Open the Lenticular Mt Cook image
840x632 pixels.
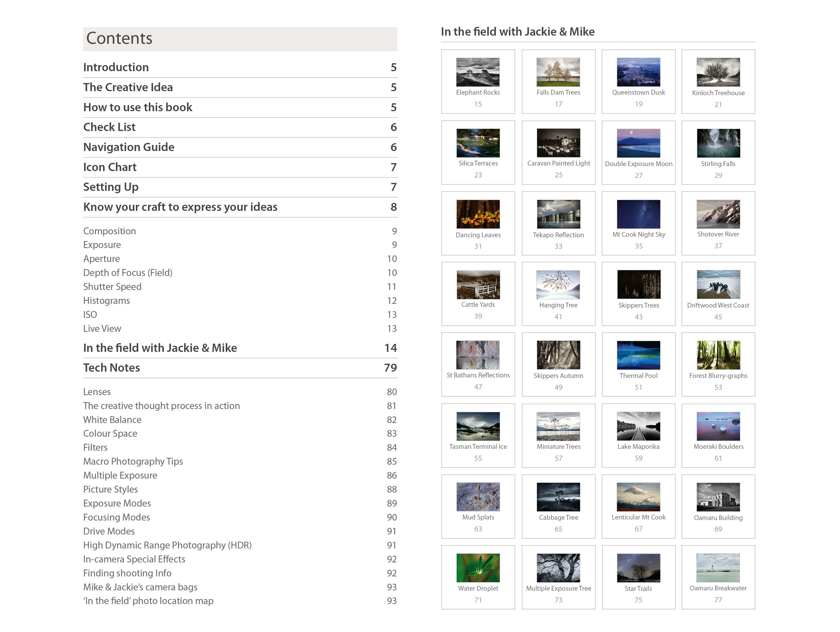(638, 497)
